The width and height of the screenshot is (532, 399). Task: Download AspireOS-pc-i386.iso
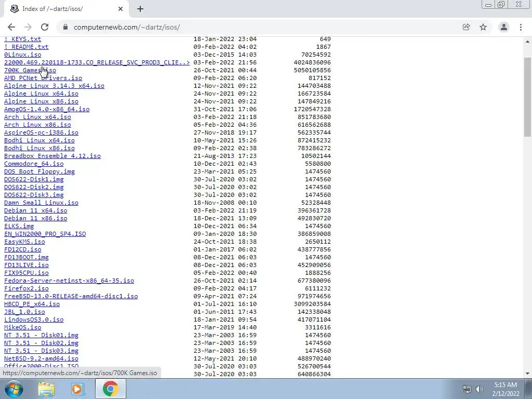tap(41, 132)
